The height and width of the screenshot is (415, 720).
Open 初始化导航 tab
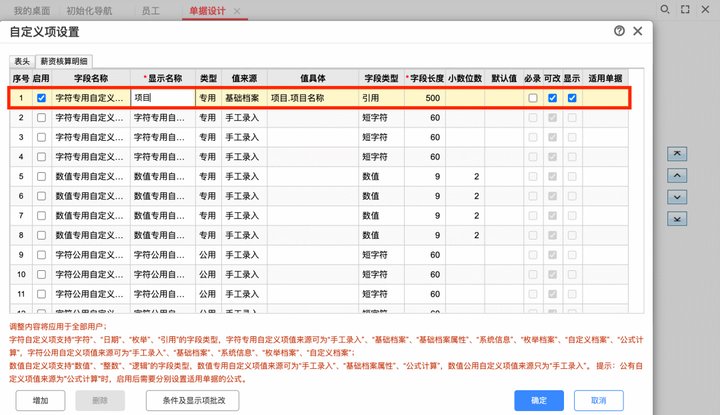(89, 11)
